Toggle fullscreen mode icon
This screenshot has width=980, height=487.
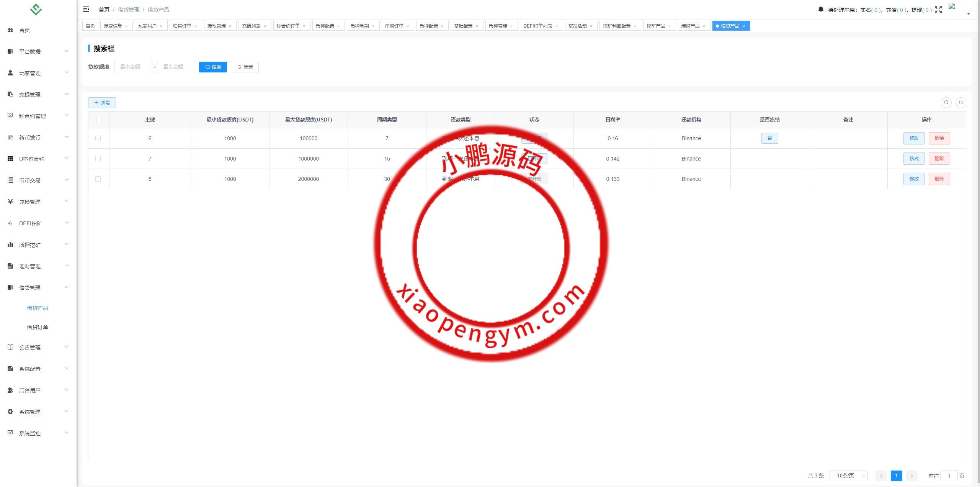[x=938, y=10]
